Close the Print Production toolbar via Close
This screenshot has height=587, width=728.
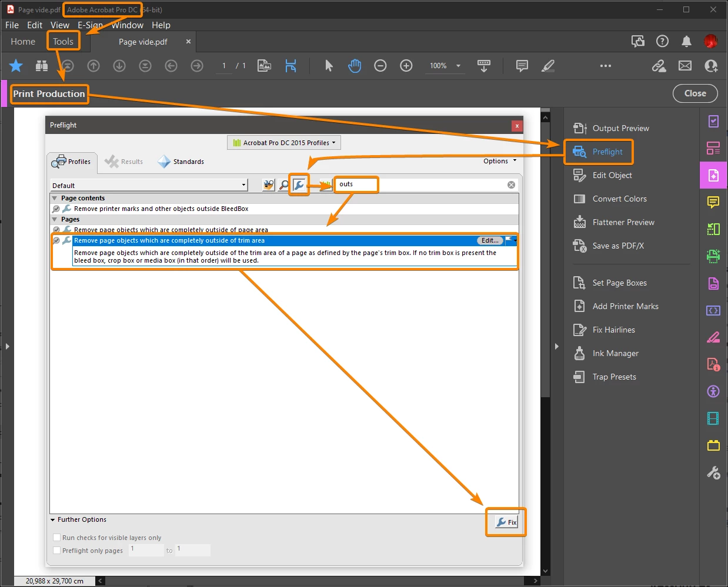pyautogui.click(x=695, y=93)
